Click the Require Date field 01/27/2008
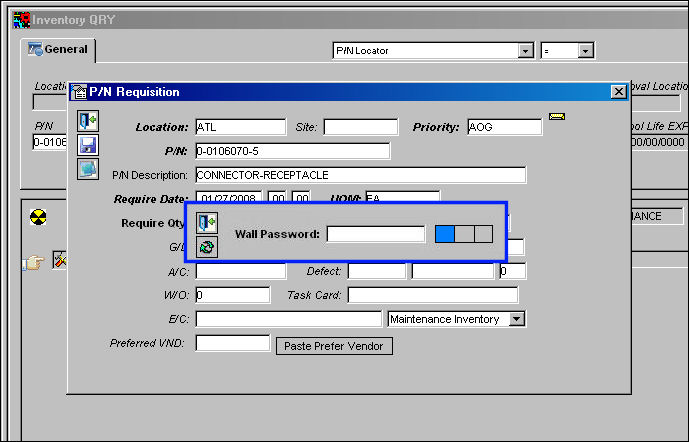Screen dimensions: 689x442 coord(228,197)
